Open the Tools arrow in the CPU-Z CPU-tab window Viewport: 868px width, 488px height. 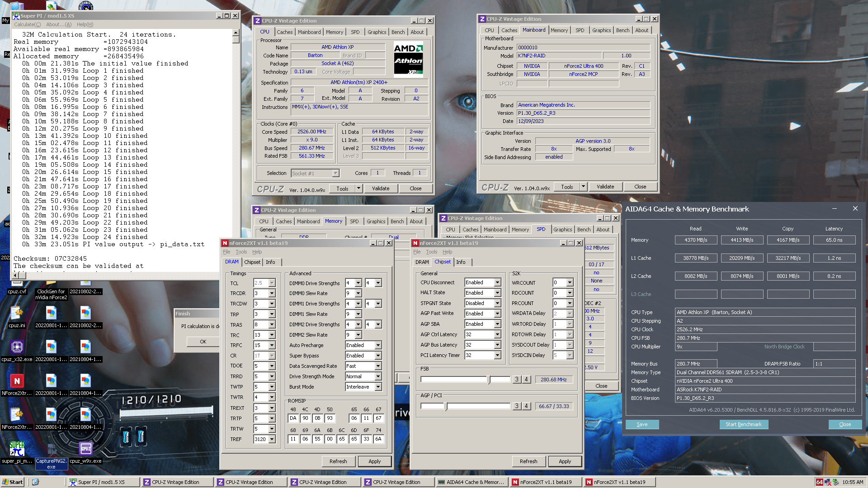click(359, 188)
